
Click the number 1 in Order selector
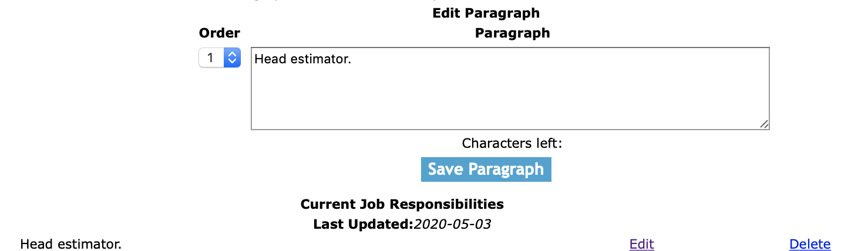point(210,57)
